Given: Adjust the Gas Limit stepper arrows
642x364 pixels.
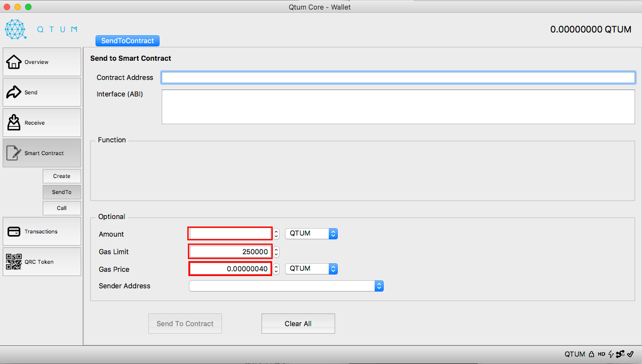Looking at the screenshot, I should 276,252.
